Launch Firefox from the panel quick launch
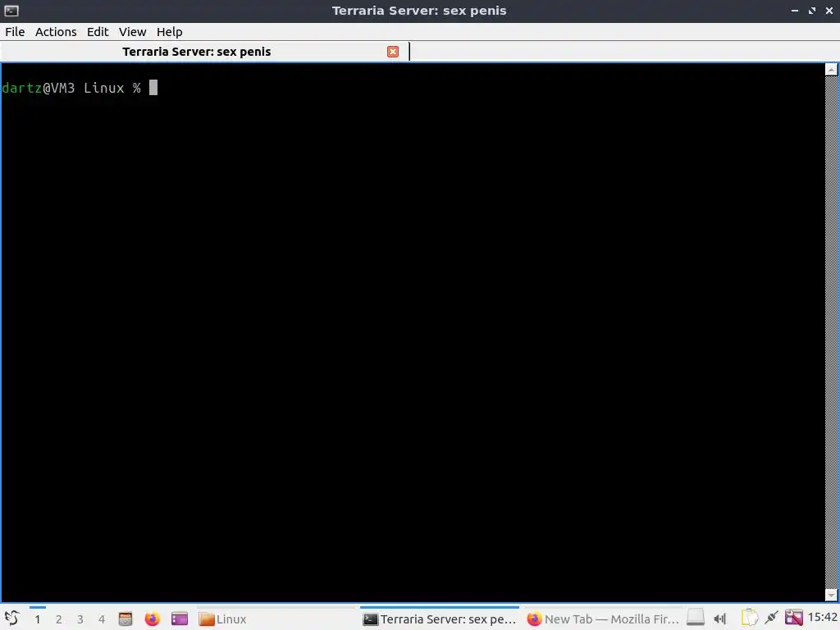 [152, 619]
